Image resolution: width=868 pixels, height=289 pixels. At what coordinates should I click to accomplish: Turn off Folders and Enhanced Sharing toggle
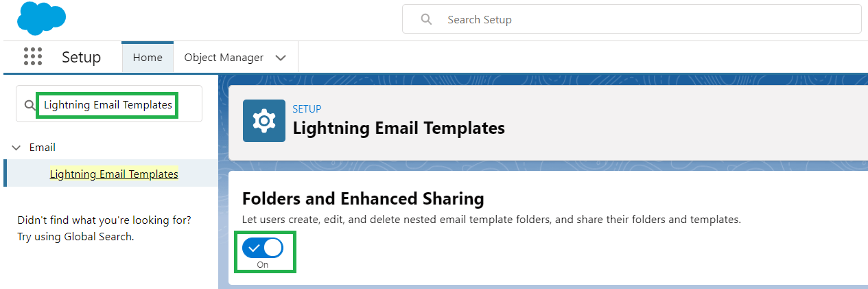pos(263,248)
